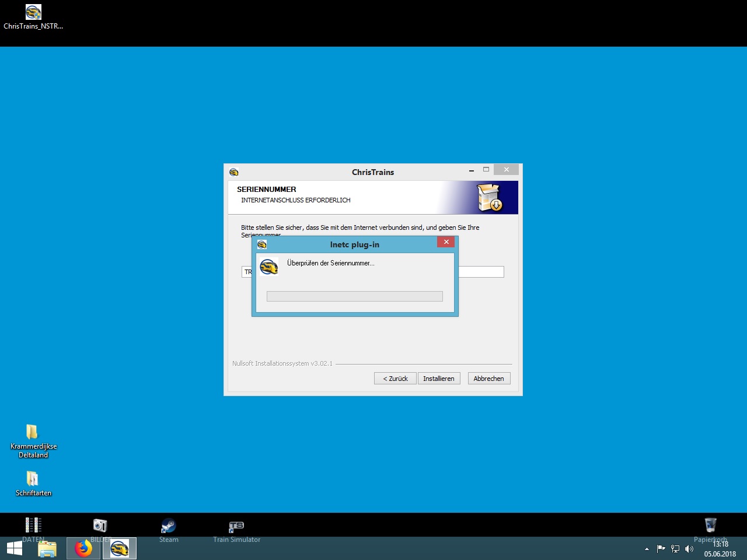Click the 'Überprüfen der Seriennummer...' status text
This screenshot has height=560, width=747.
331,263
